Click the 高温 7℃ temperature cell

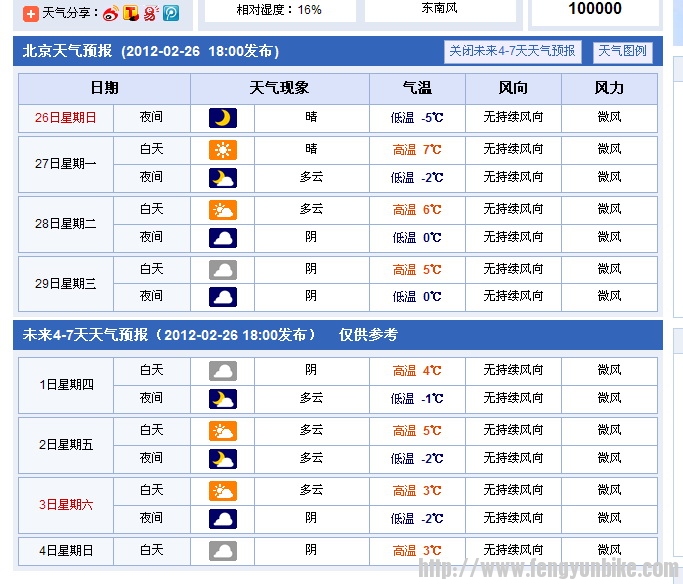[x=417, y=150]
